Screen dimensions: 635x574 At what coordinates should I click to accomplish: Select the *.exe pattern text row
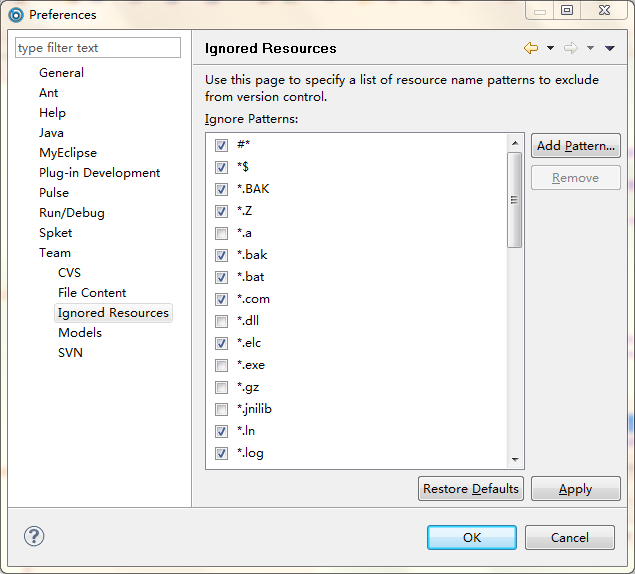click(251, 365)
